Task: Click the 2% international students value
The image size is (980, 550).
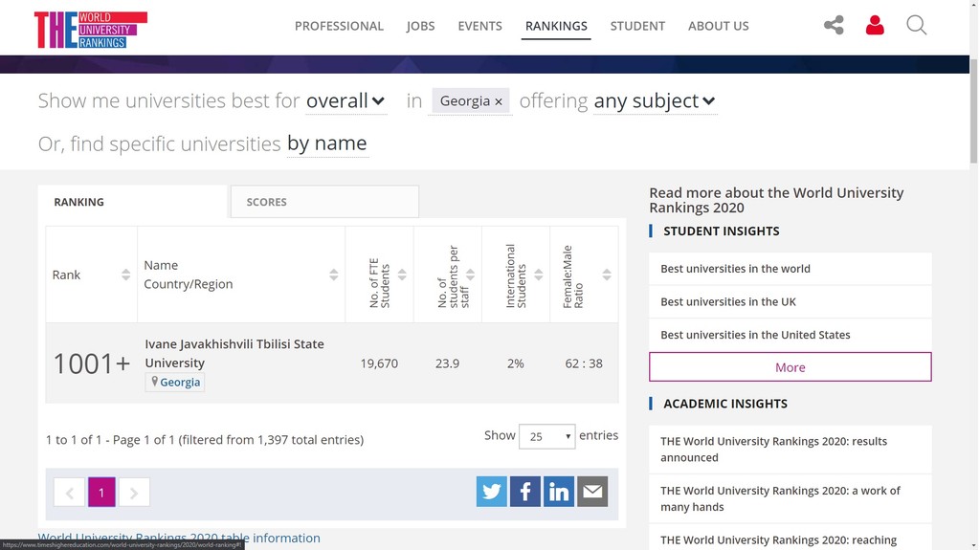Action: tap(516, 363)
